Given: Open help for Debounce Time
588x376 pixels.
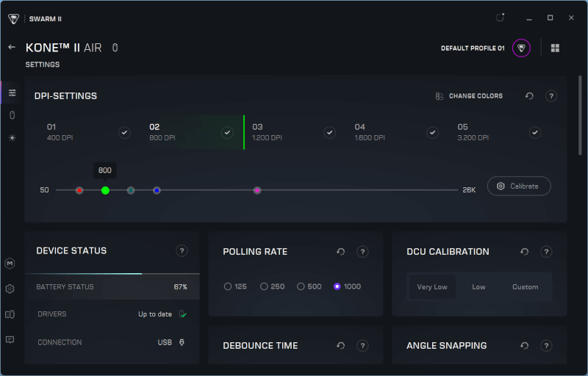Looking at the screenshot, I should point(362,346).
